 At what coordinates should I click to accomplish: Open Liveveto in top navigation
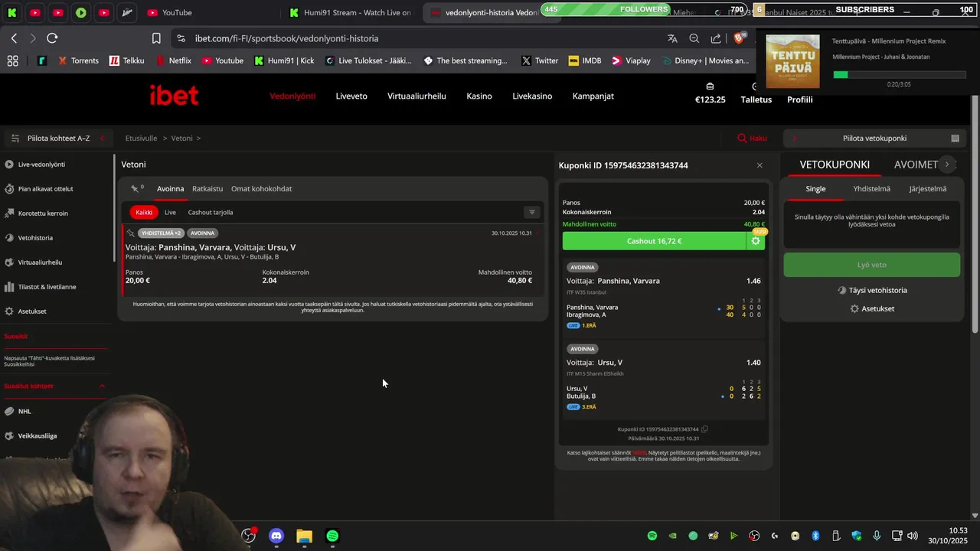[351, 96]
